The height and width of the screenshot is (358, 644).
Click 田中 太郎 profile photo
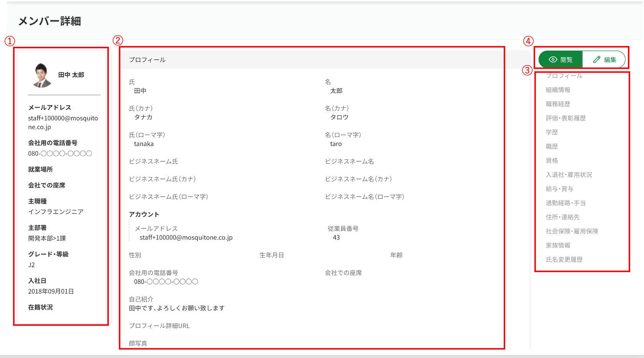42,75
